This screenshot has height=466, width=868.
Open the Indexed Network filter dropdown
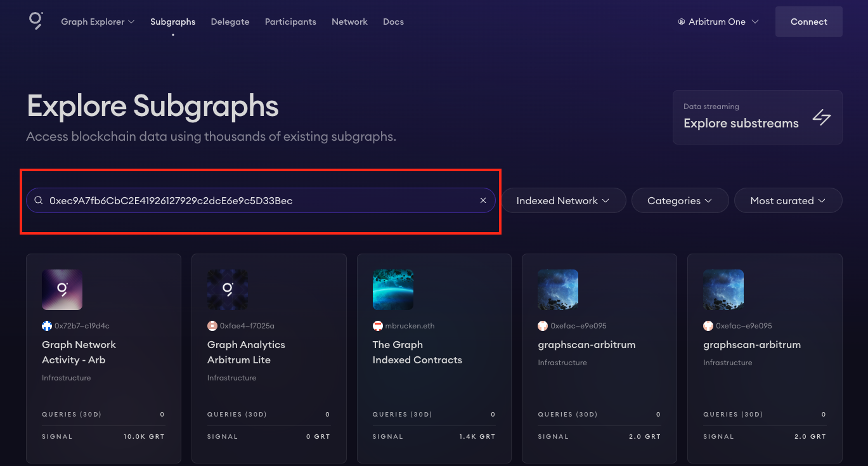(x=562, y=200)
